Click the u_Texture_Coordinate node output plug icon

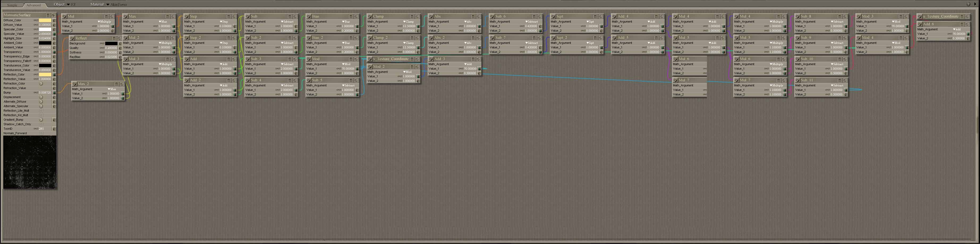[920, 16]
